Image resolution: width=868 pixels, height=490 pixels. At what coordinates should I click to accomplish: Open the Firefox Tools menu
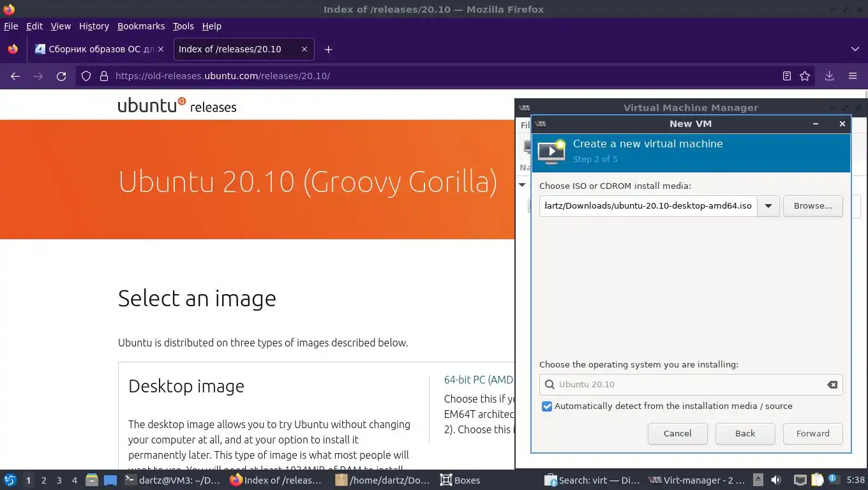183,26
